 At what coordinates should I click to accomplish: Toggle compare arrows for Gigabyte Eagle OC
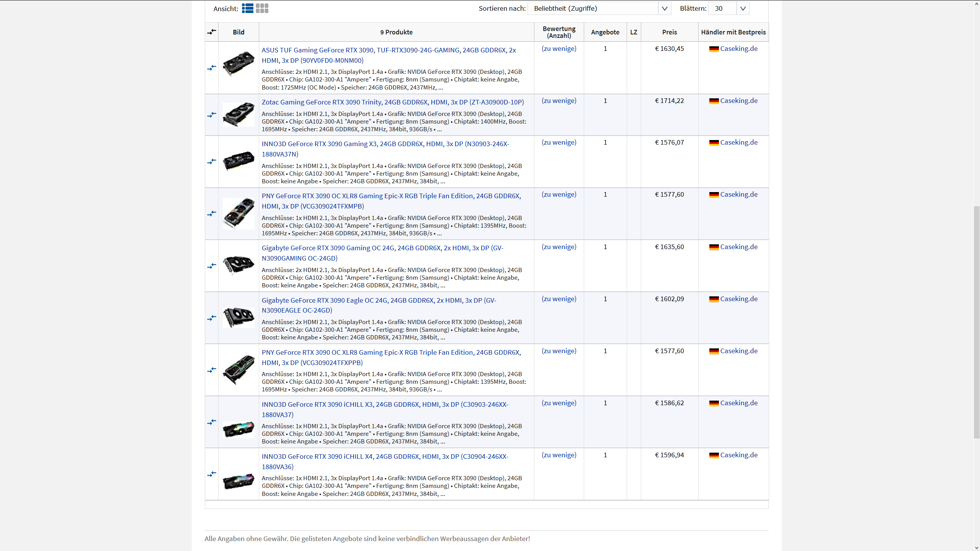(212, 318)
